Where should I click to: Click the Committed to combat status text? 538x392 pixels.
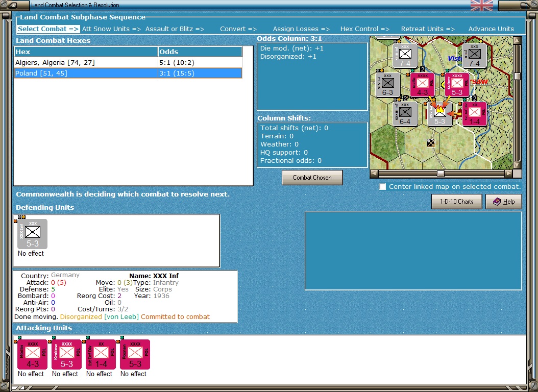coord(175,316)
